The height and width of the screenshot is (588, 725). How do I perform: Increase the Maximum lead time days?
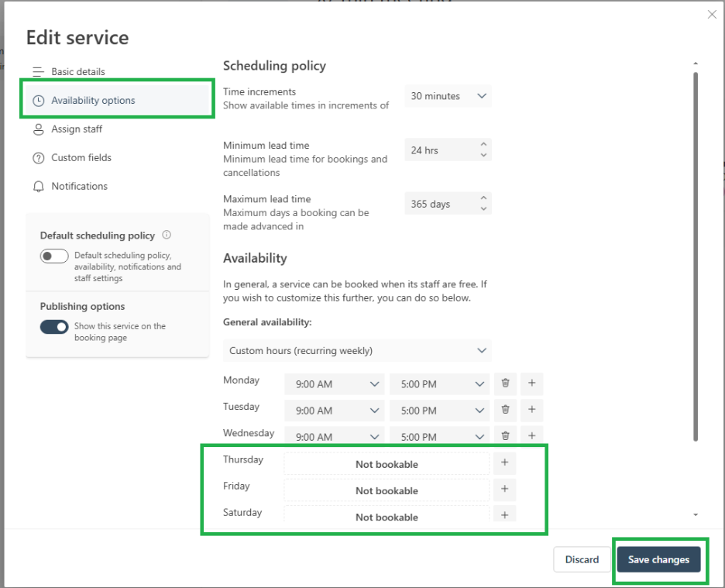tap(483, 198)
